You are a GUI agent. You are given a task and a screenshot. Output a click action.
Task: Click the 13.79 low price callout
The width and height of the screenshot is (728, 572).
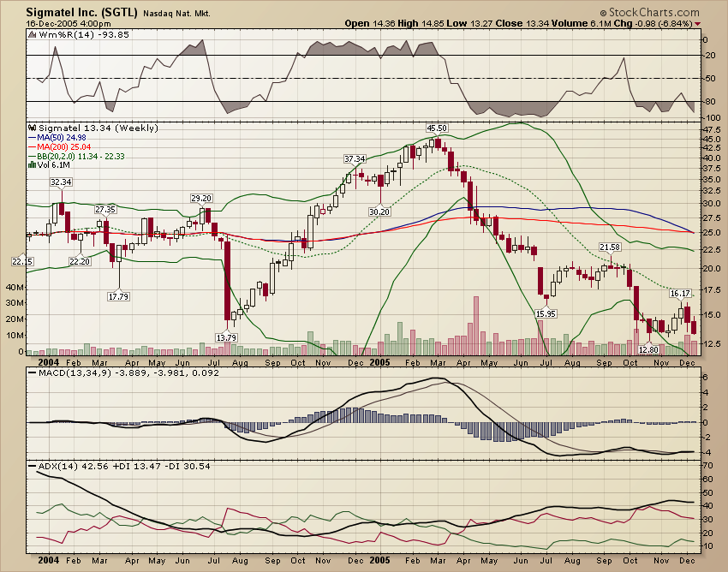pos(227,337)
